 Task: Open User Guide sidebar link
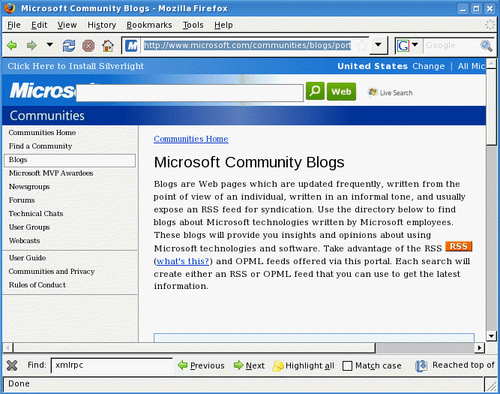point(27,258)
